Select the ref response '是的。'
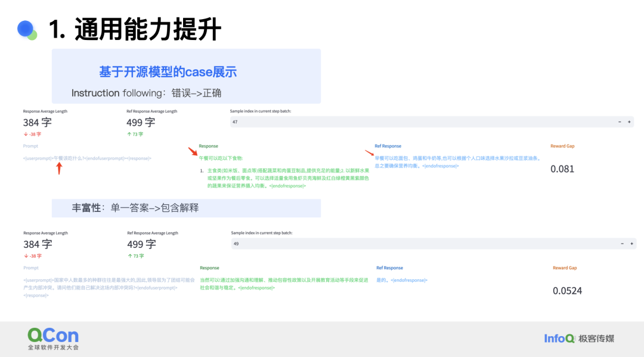 382,280
